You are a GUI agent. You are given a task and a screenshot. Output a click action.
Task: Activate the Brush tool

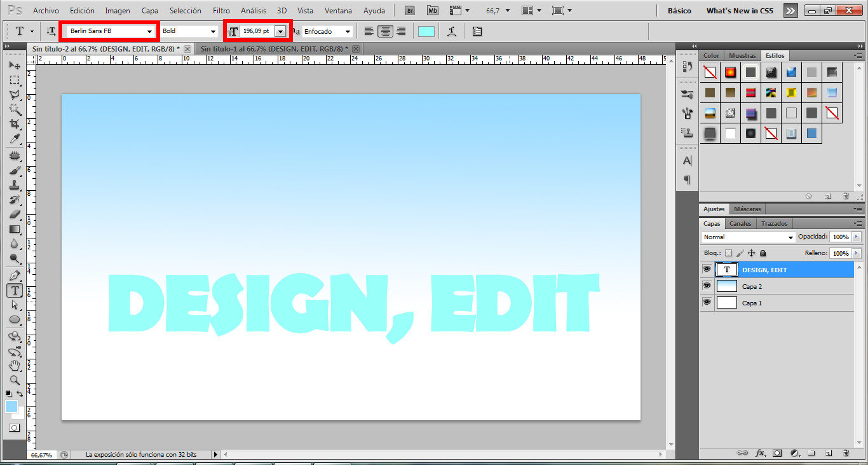[x=15, y=170]
